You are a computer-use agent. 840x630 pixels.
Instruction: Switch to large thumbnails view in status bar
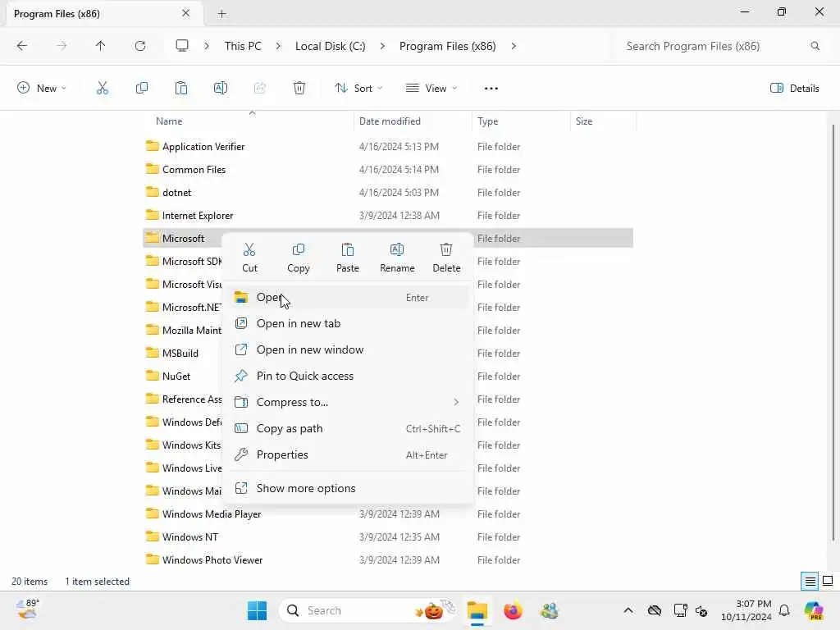click(x=828, y=582)
